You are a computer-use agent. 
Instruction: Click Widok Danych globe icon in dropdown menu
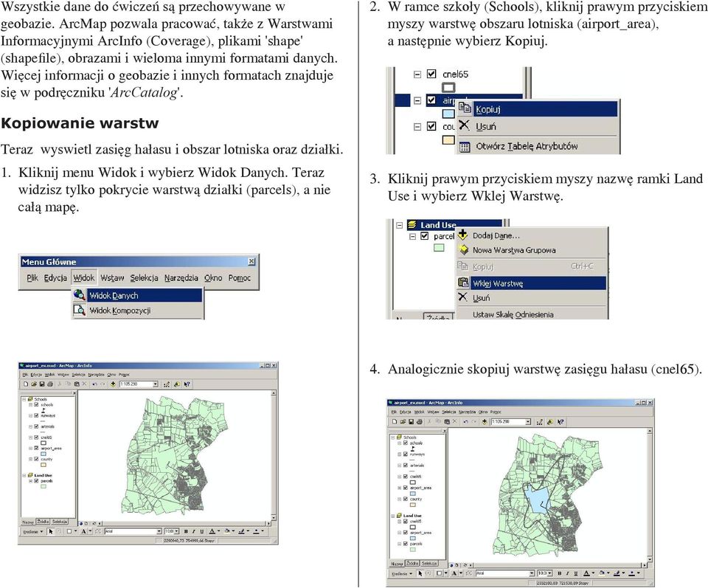[x=79, y=295]
